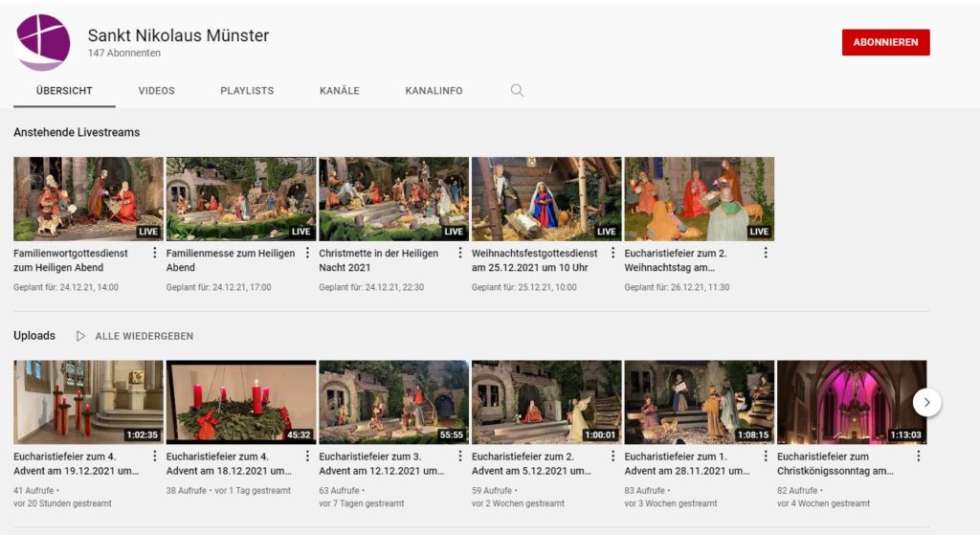Click the text "147 Abonnenten"
980x535 pixels.
coord(124,54)
